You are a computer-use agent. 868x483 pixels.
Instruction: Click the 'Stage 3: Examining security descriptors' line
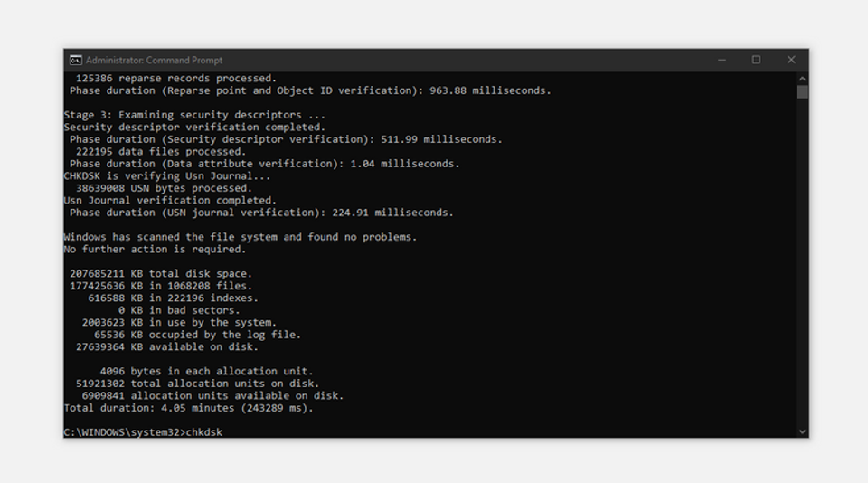click(194, 115)
